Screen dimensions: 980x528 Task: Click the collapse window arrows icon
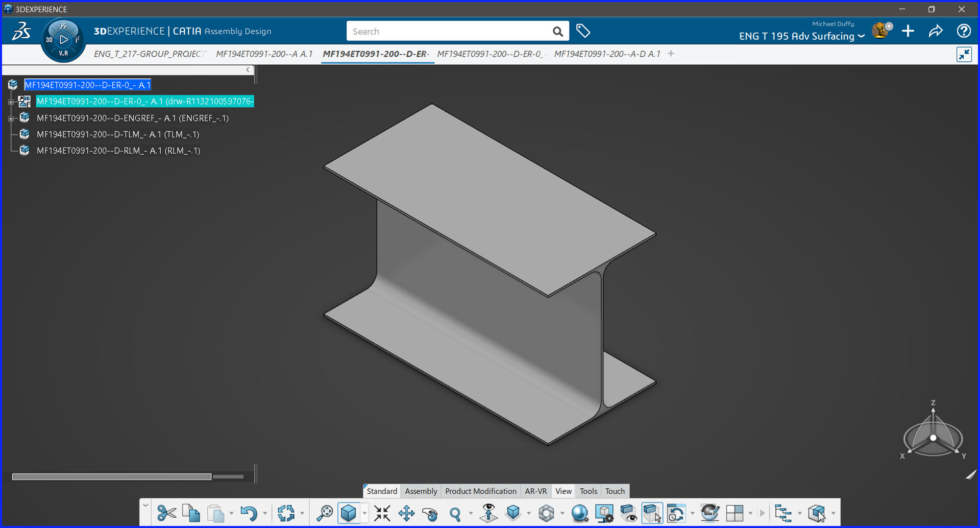tap(964, 54)
